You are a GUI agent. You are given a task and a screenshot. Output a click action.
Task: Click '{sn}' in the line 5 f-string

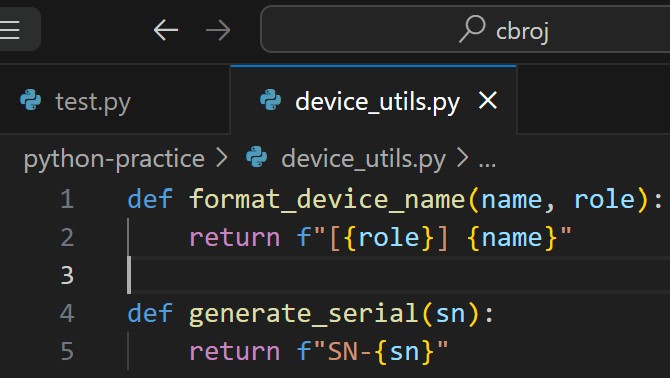point(405,352)
